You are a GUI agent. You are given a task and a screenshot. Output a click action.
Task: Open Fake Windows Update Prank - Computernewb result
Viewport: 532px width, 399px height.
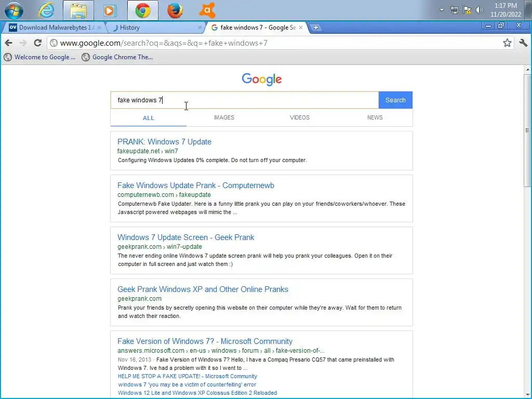pos(196,185)
